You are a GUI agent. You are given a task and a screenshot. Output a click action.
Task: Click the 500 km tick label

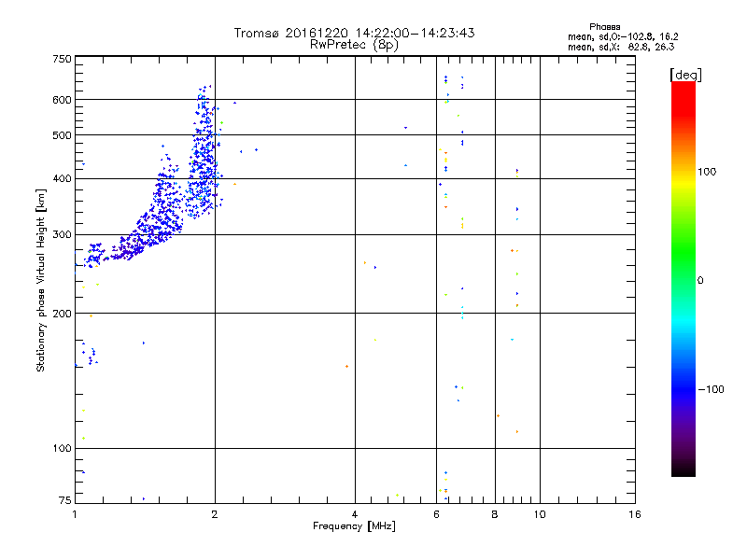point(63,134)
